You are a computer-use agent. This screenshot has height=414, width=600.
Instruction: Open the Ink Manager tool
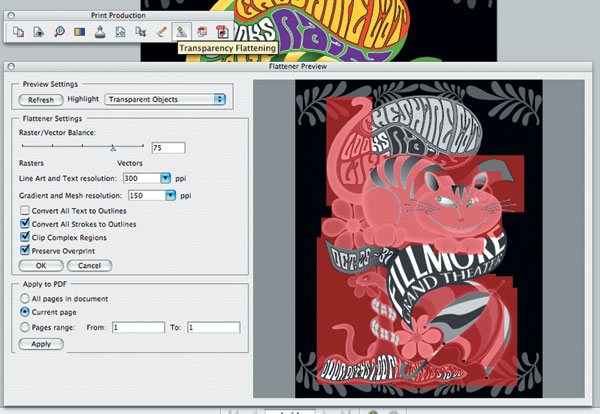[x=100, y=32]
